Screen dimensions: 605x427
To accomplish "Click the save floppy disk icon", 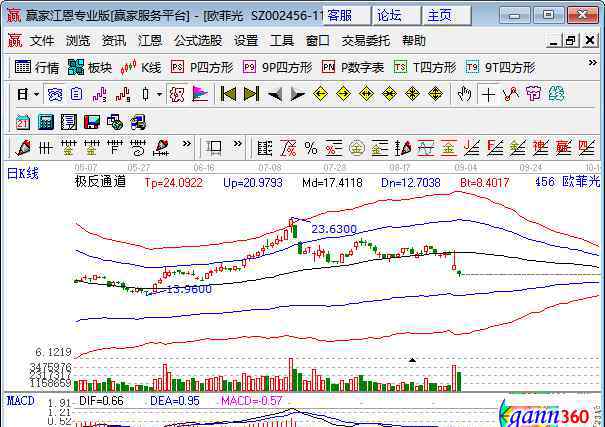I will point(92,122).
